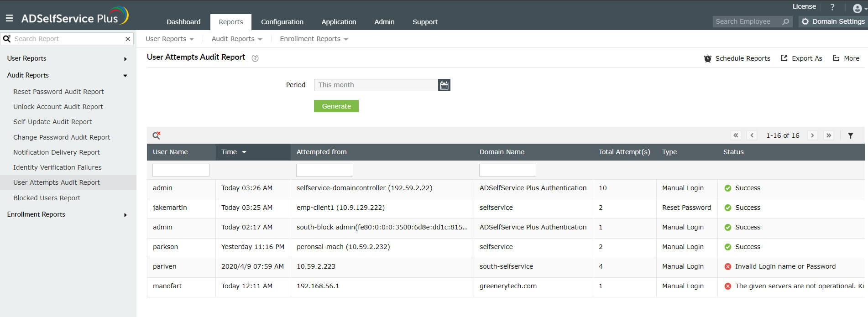
Task: Switch to the Dashboard tab
Action: pyautogui.click(x=183, y=22)
